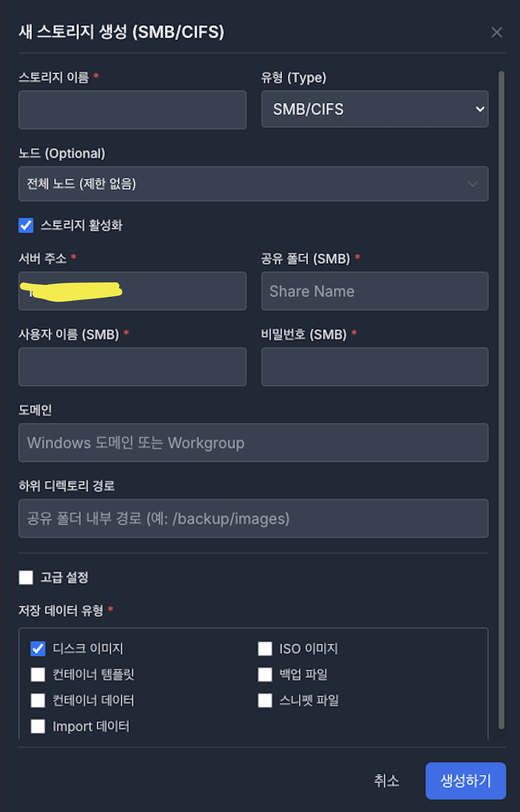Disable the 스토리지 활성화 checkbox
The image size is (520, 812).
[26, 225]
